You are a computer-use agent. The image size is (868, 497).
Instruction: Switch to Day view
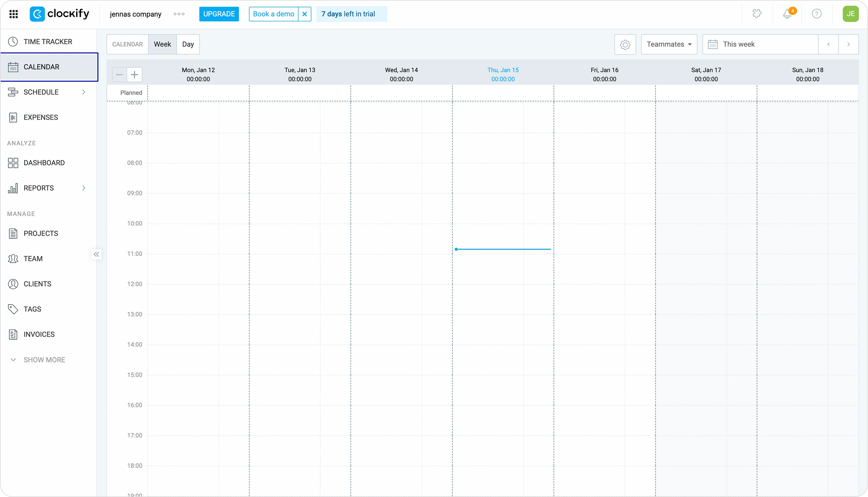click(x=188, y=44)
